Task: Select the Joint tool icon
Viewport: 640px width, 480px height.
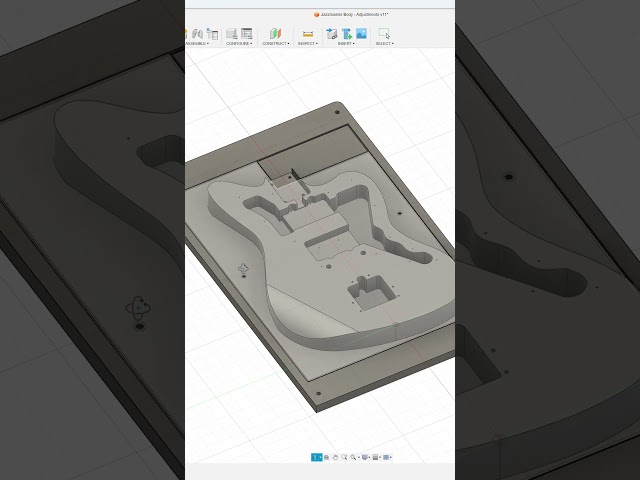Action: (198, 33)
